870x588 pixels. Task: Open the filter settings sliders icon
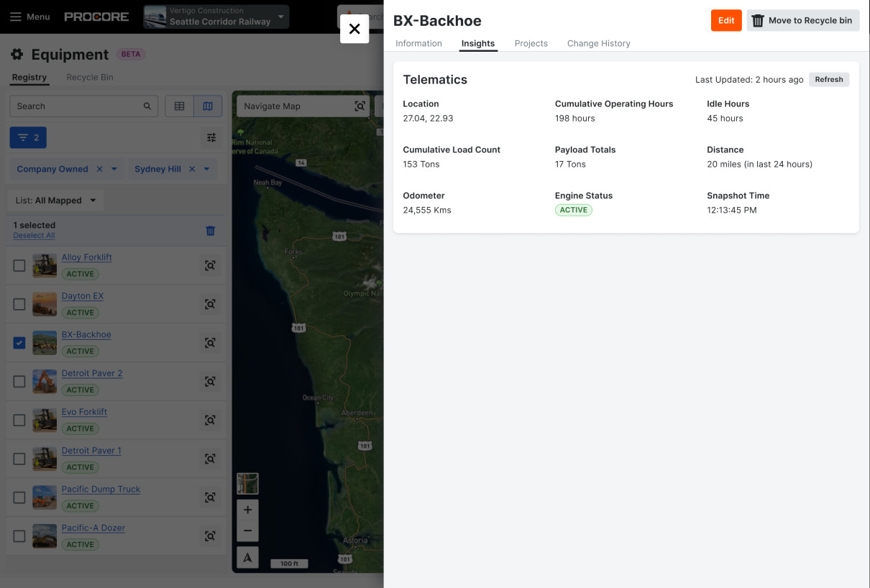pyautogui.click(x=211, y=137)
